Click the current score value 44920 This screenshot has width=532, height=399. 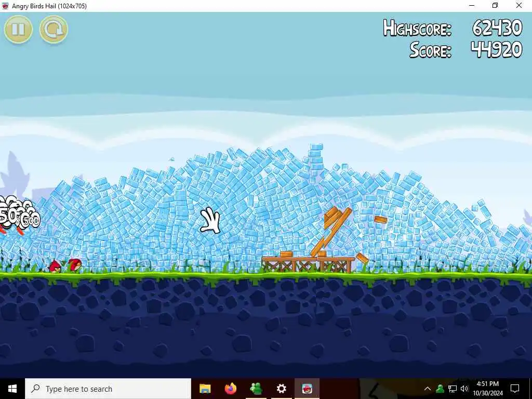(x=496, y=49)
